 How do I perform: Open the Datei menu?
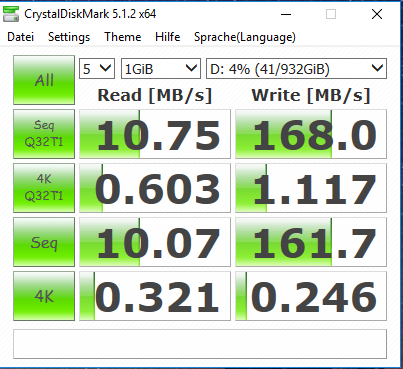click(21, 37)
